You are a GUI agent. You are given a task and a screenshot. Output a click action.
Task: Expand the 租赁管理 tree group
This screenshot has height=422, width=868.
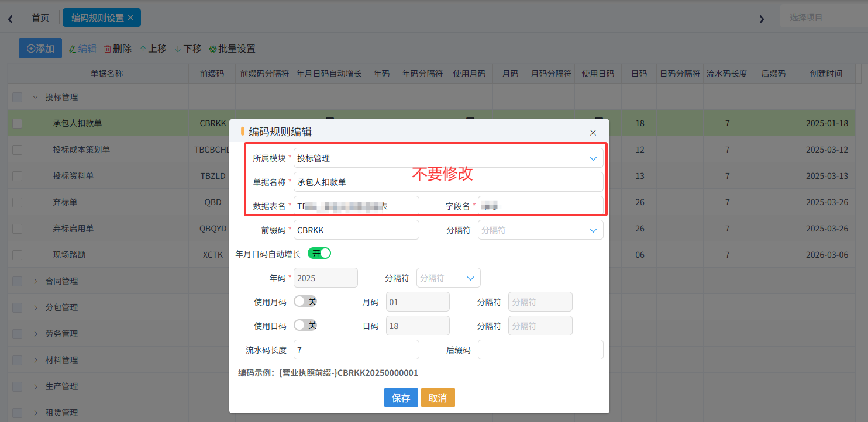35,413
